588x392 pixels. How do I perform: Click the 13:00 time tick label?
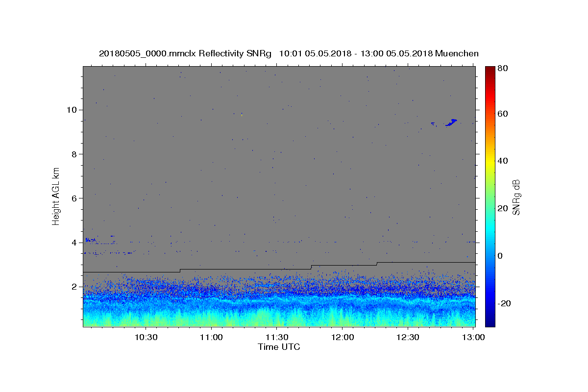[473, 338]
